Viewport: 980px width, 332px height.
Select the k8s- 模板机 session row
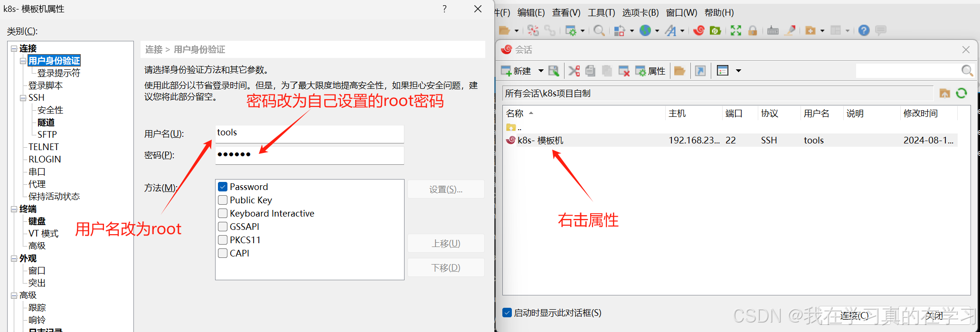point(730,140)
